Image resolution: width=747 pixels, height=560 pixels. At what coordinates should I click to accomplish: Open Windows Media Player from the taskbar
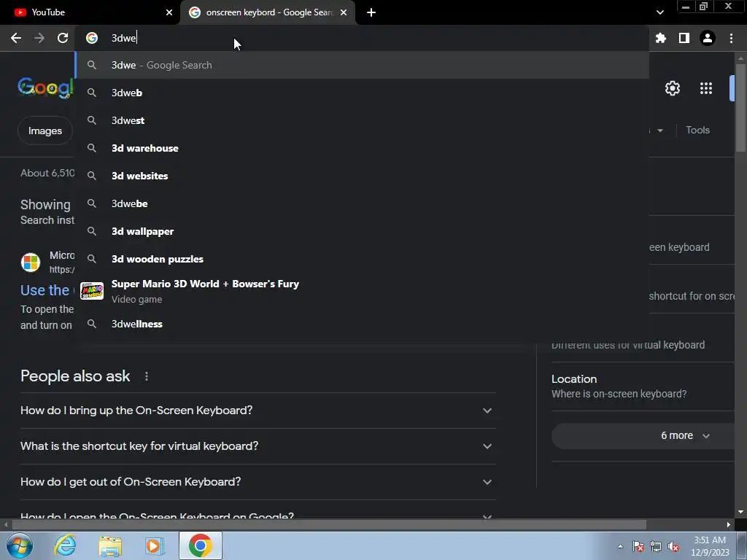click(x=155, y=545)
